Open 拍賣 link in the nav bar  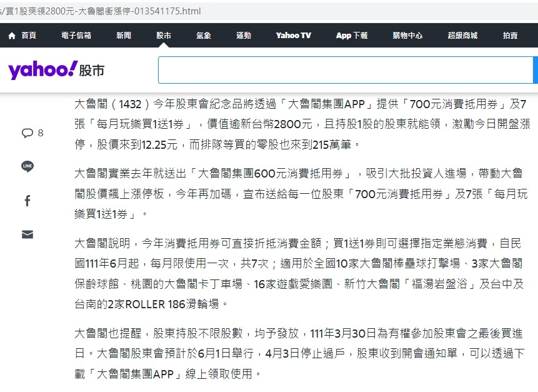coord(511,36)
